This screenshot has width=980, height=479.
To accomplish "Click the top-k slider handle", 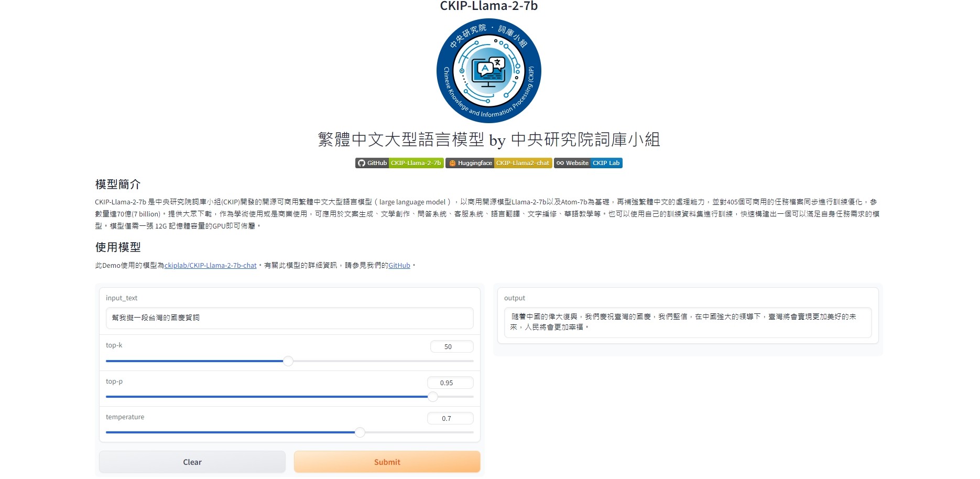I will pos(288,361).
